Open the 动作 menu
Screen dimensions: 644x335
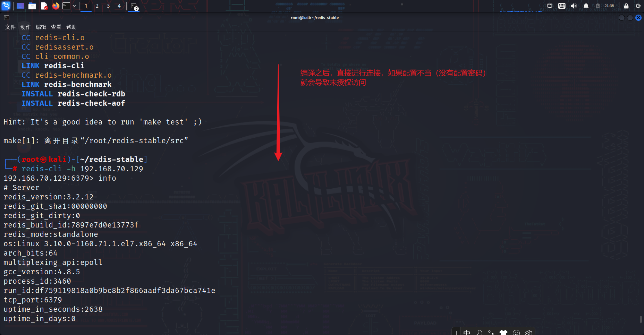(x=25, y=27)
